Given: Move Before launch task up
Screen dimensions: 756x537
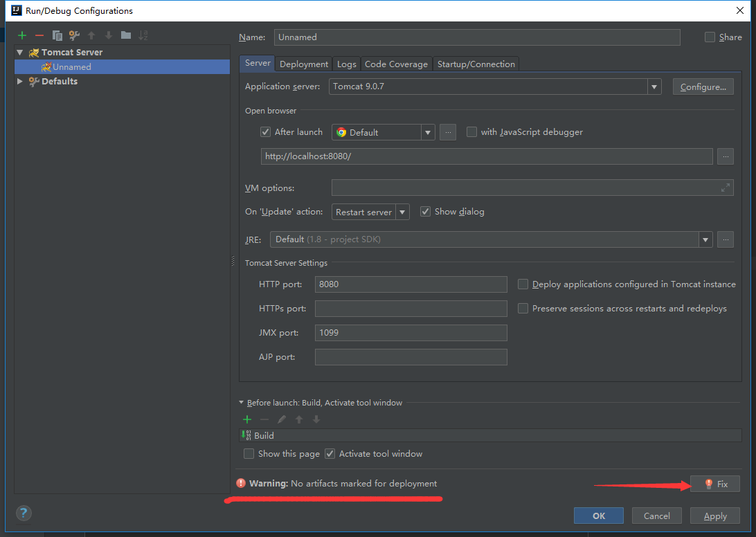Looking at the screenshot, I should pyautogui.click(x=299, y=419).
